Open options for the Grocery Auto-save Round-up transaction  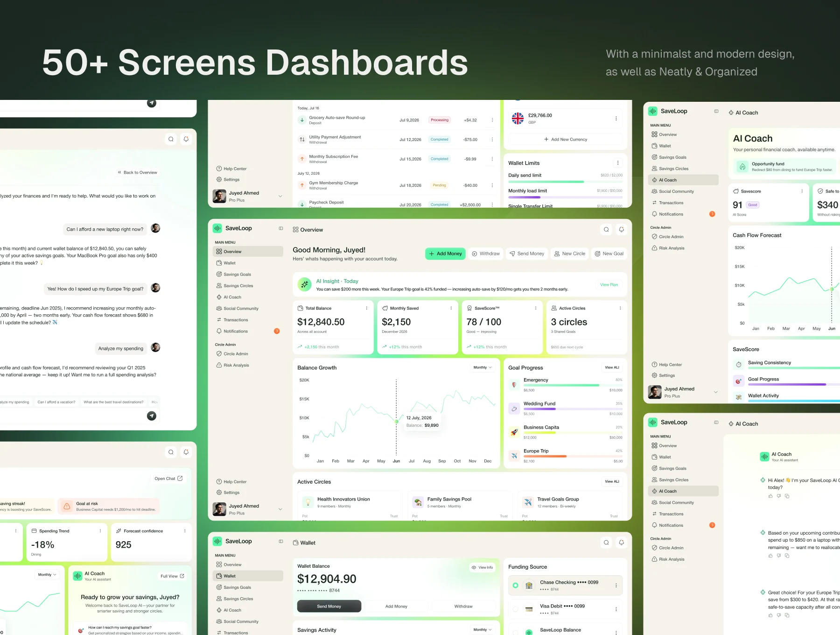(492, 120)
